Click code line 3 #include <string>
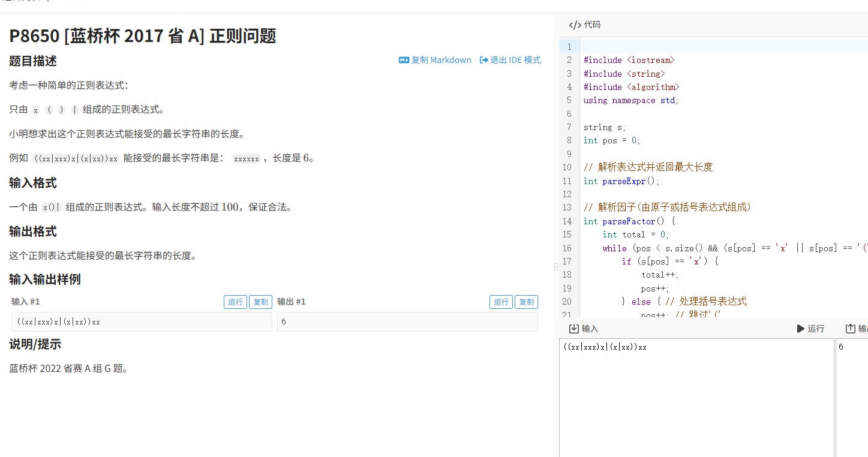This screenshot has width=868, height=457. [x=624, y=74]
